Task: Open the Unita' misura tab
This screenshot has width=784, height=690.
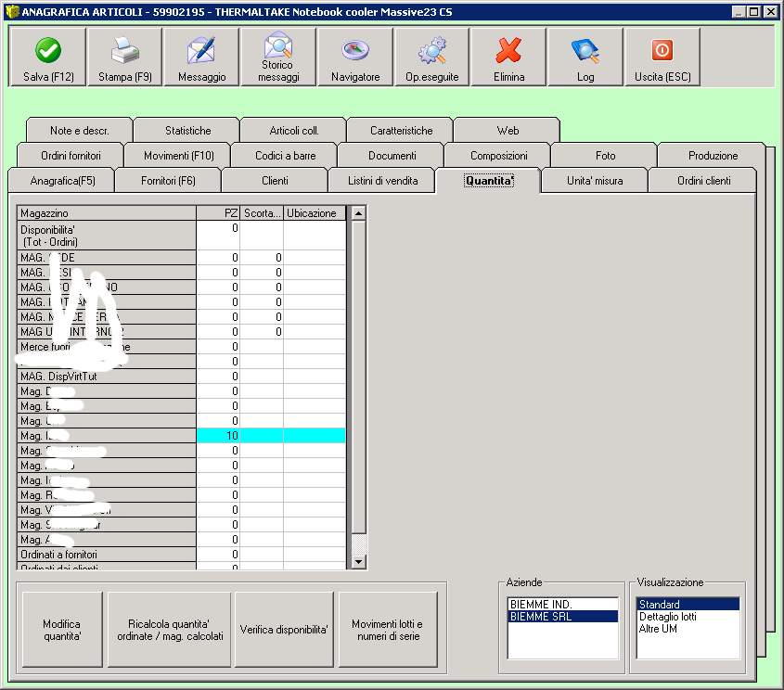Action: coord(595,180)
